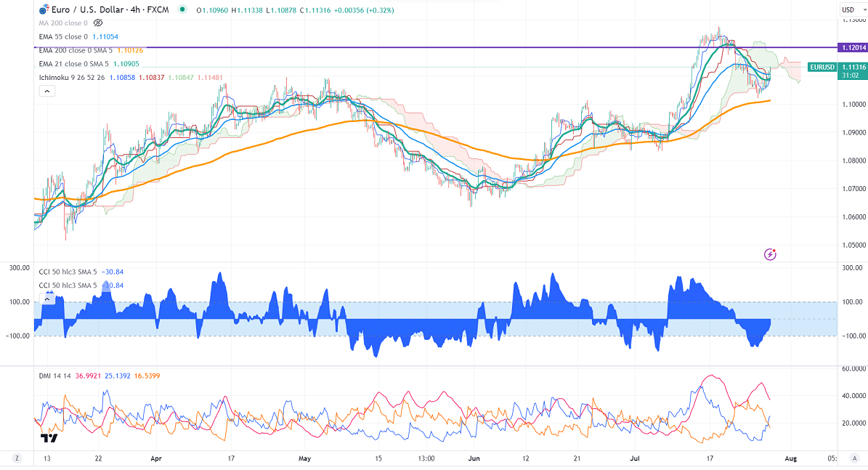This screenshot has height=470, width=868.
Task: Click the Aug label on time axis
Action: [790, 458]
